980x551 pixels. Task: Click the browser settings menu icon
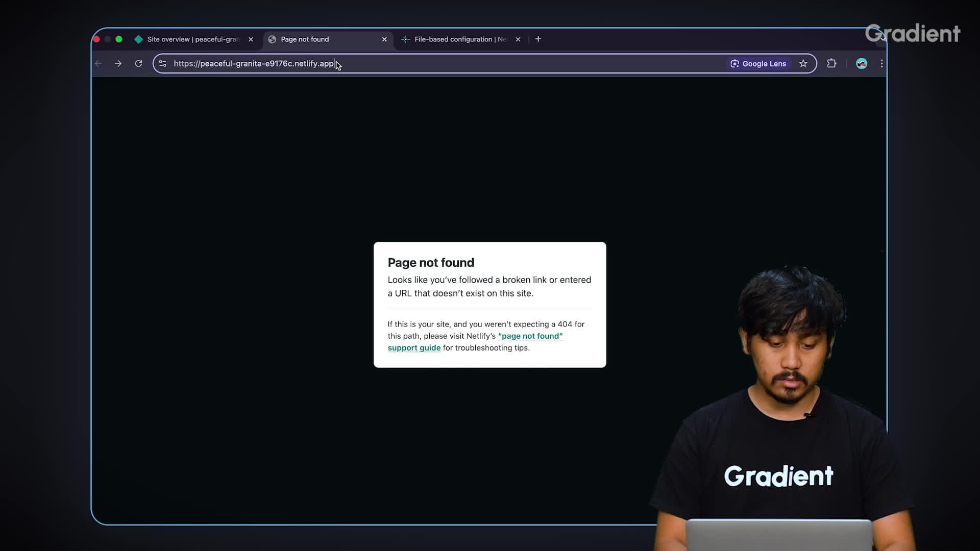click(x=880, y=63)
